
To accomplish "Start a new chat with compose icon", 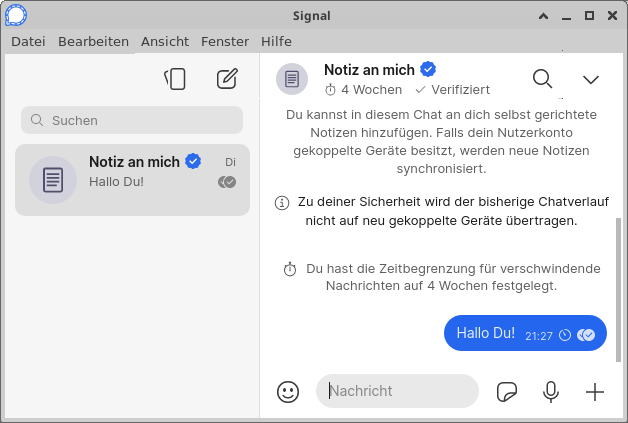I will [x=227, y=79].
